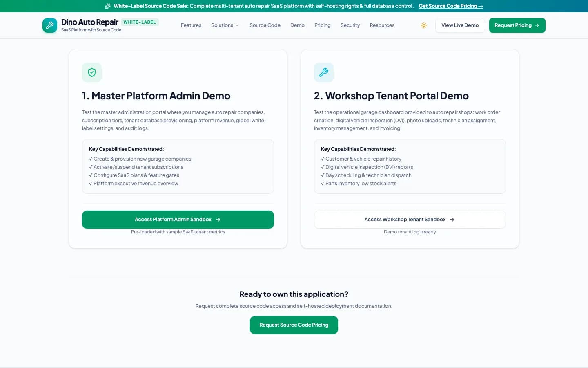This screenshot has height=368, width=588.
Task: Select the 'Demo tenant login ready' note
Action: click(410, 232)
